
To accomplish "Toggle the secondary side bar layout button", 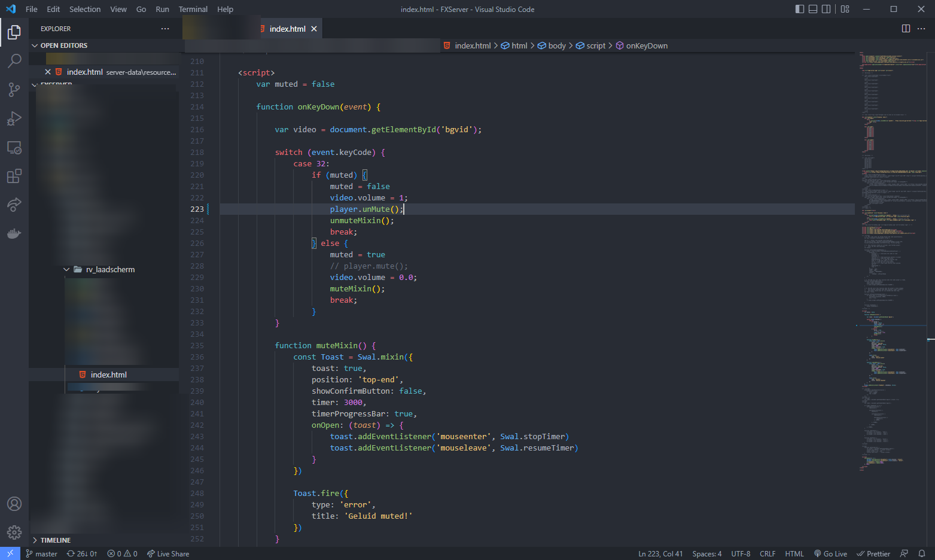I will (826, 9).
